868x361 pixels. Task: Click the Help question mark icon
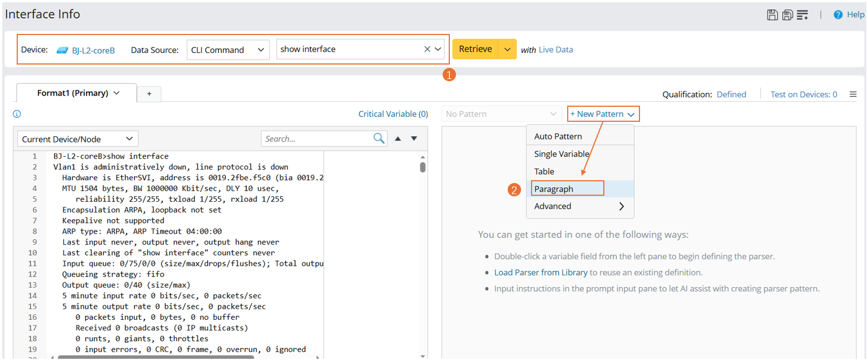tap(838, 15)
